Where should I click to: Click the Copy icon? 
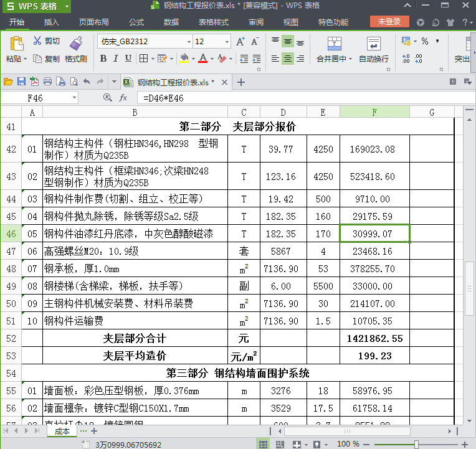coord(37,59)
